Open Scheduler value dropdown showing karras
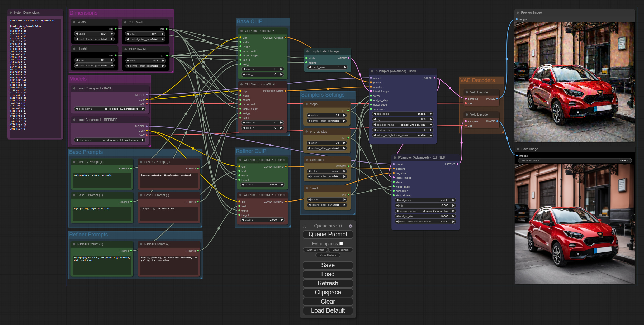The width and height of the screenshot is (644, 325). tap(326, 171)
